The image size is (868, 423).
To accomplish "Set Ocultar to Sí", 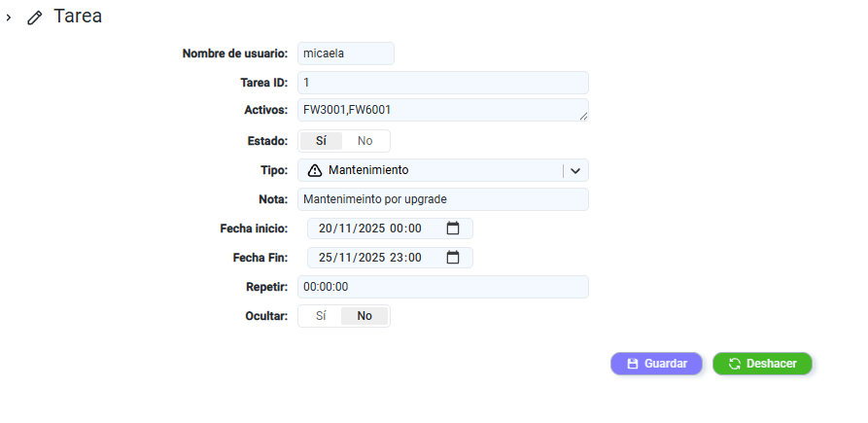I will pyautogui.click(x=321, y=316).
